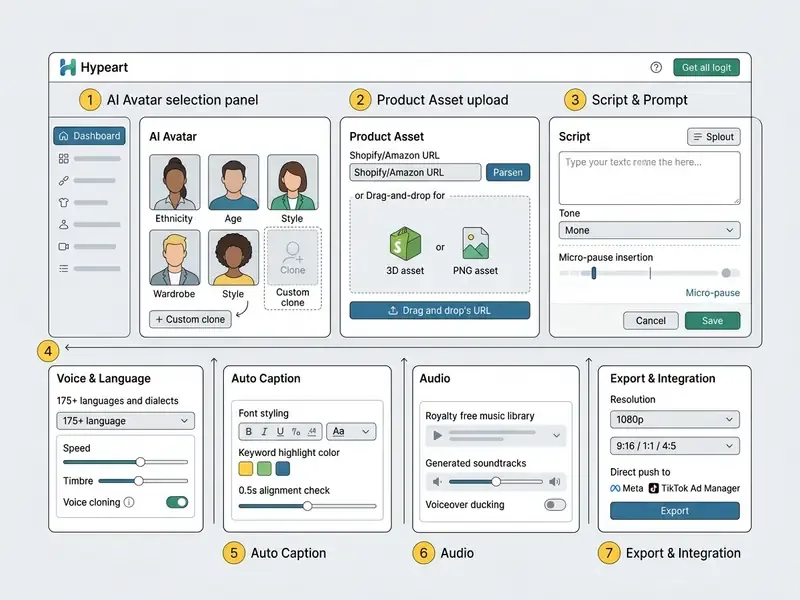Choose the Ethnicity avatar thumbnail
This screenshot has width=800, height=600.
[174, 182]
